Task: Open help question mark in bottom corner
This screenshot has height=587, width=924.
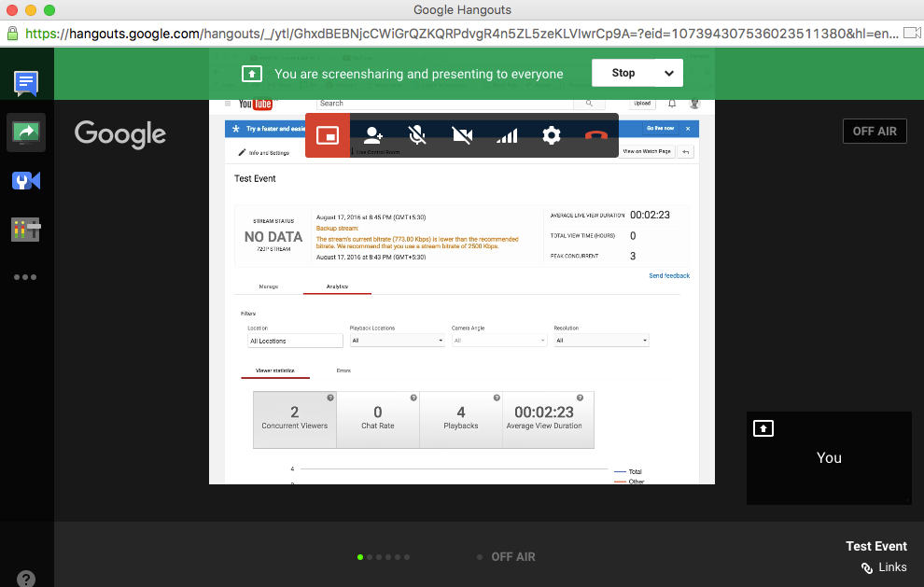Action: 26,579
